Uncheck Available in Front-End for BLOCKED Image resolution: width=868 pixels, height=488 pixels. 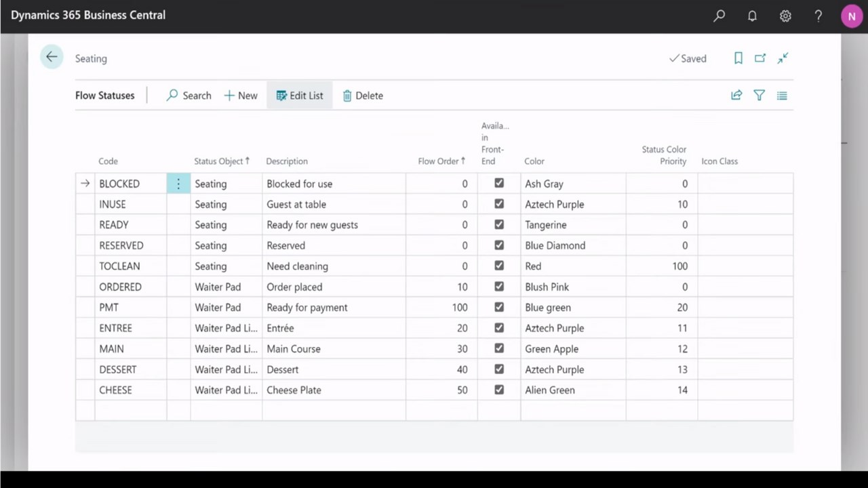tap(499, 183)
